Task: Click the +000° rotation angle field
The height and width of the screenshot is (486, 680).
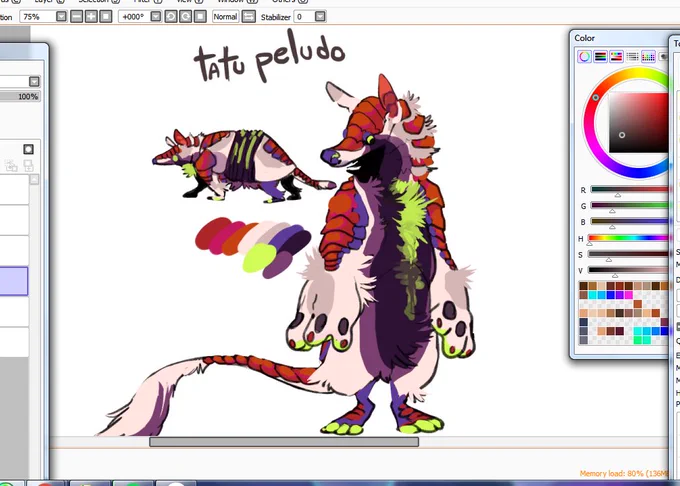Action: click(x=134, y=17)
